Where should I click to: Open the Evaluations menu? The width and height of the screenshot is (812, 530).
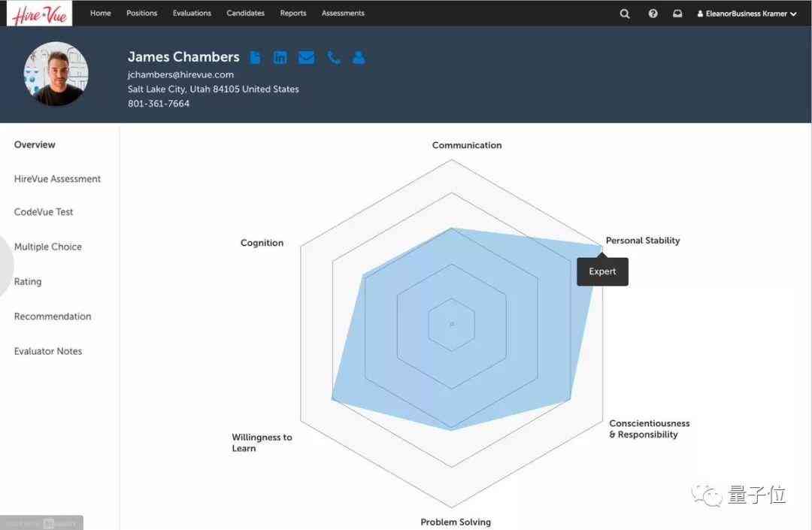pyautogui.click(x=192, y=14)
